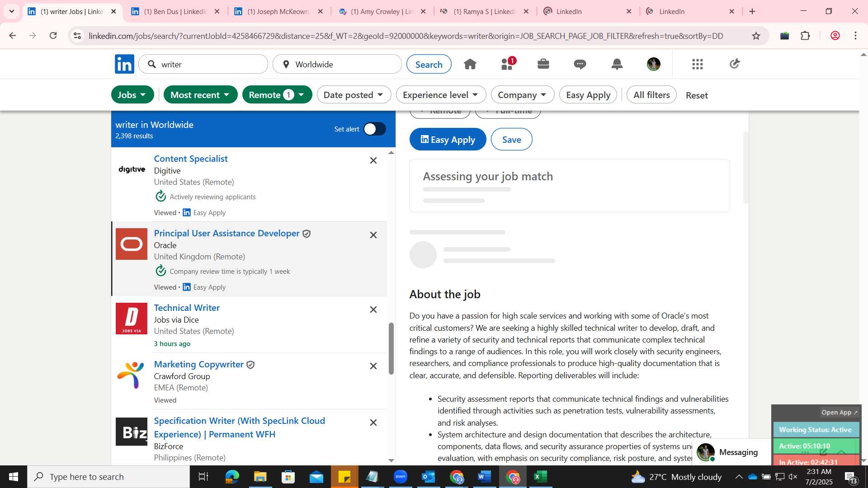Viewport: 868px width, 488px height.
Task: Switch to the Ben Dus LinkedIn tab
Action: (x=175, y=11)
